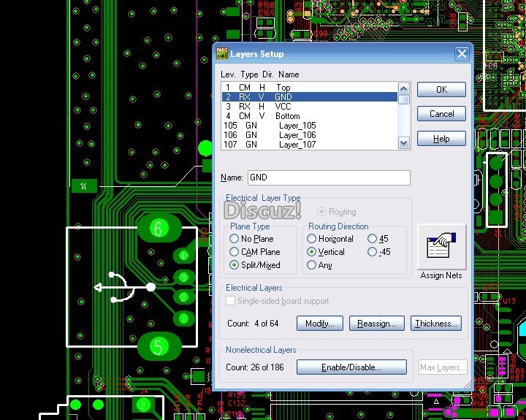
Task: Select the 45 routing direction
Action: [x=372, y=239]
